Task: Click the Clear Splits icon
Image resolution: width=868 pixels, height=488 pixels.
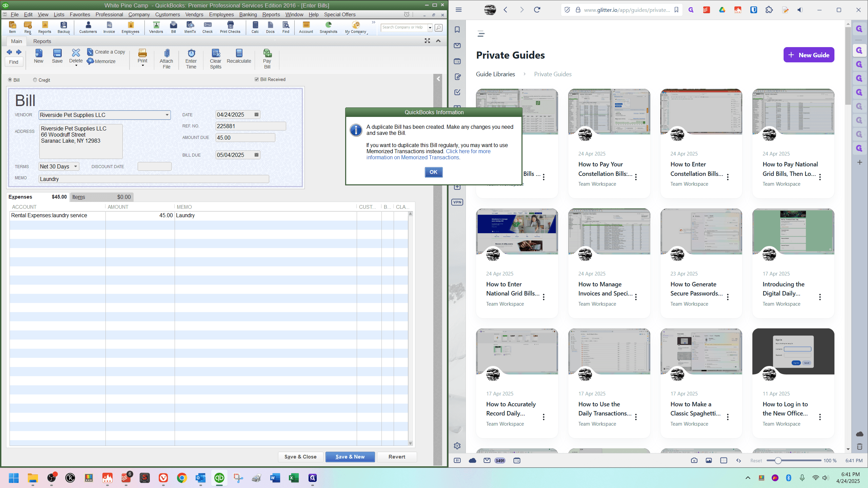Action: (216, 59)
